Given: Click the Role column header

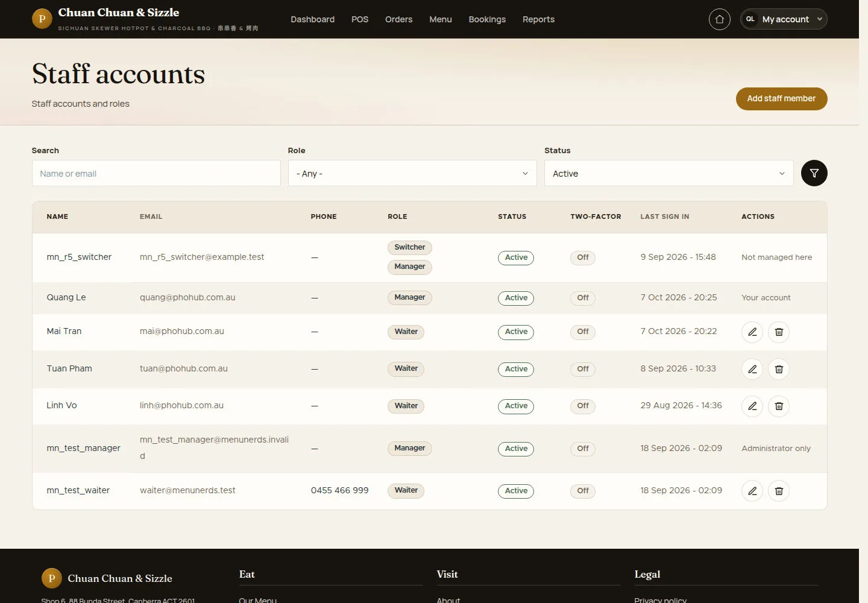Looking at the screenshot, I should 397,216.
